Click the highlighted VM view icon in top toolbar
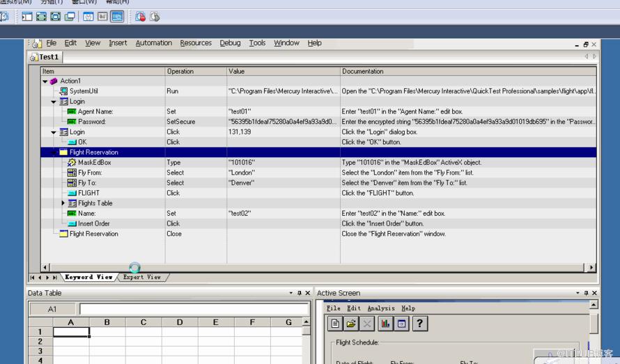The image size is (620, 364). (x=117, y=17)
